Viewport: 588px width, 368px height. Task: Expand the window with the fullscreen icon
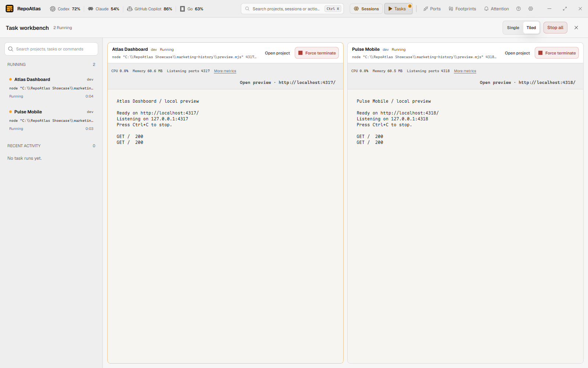pos(565,9)
